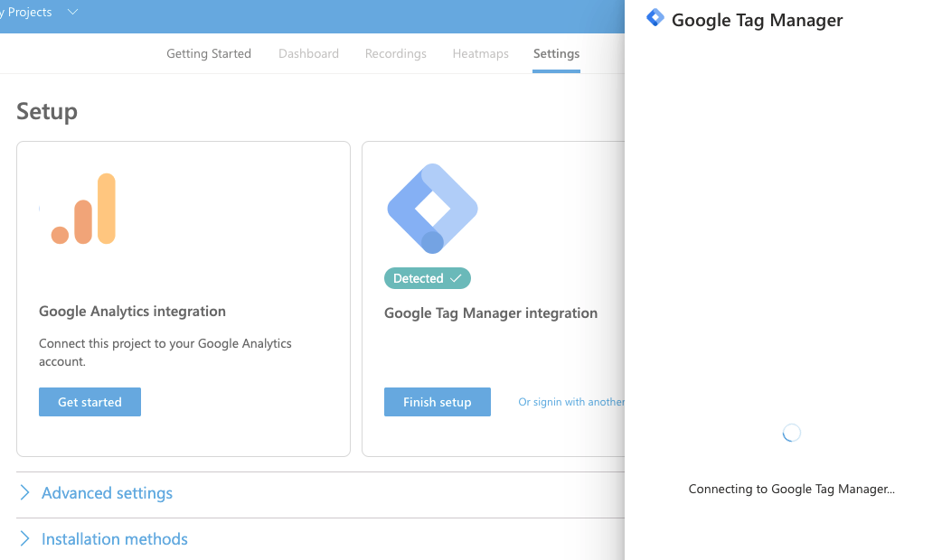Image resolution: width=942 pixels, height=560 pixels.
Task: Click the 'Connecting to Google Tag Manager...' status text
Action: coord(791,489)
